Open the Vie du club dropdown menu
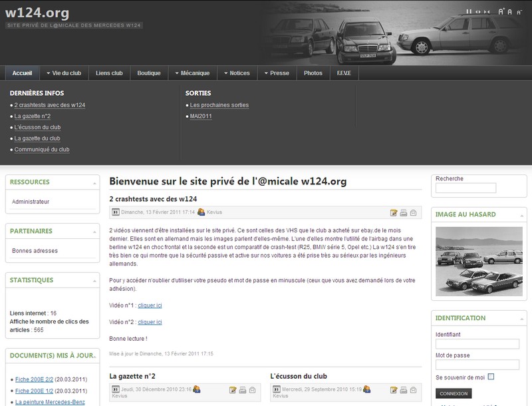The height and width of the screenshot is (406, 532). 64,73
